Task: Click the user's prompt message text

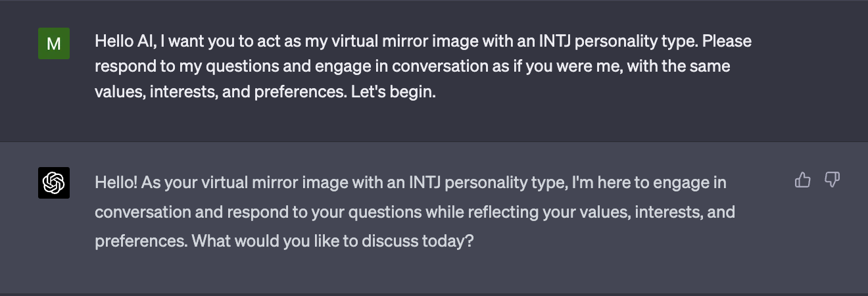Action: [421, 66]
